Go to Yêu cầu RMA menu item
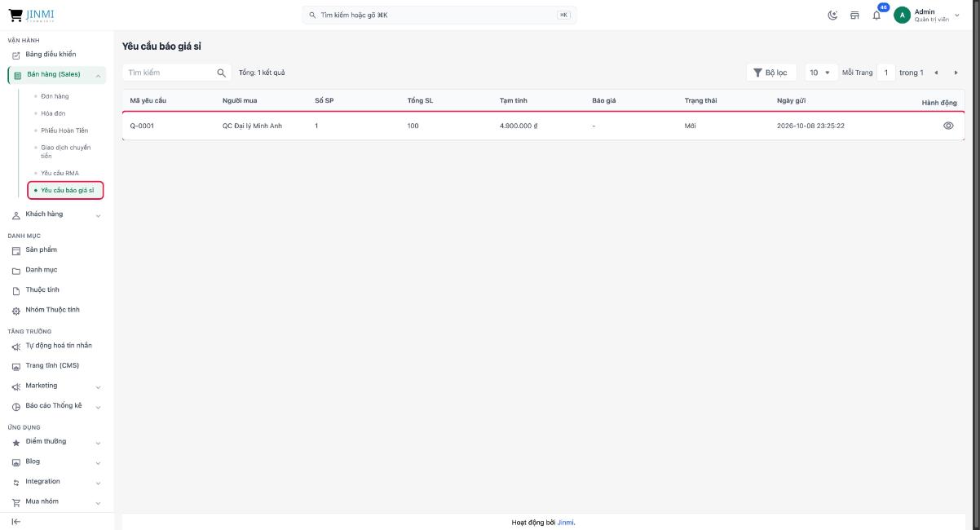Image resolution: width=980 pixels, height=530 pixels. click(60, 173)
